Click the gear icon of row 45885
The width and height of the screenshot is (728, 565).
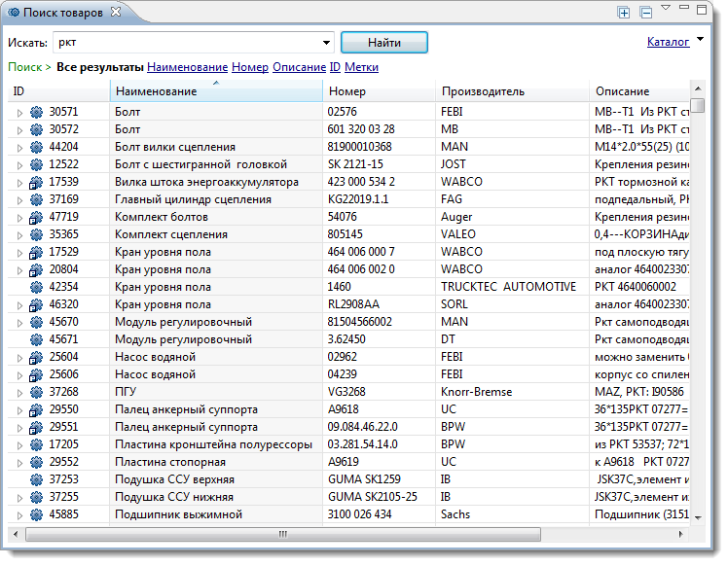(x=36, y=514)
